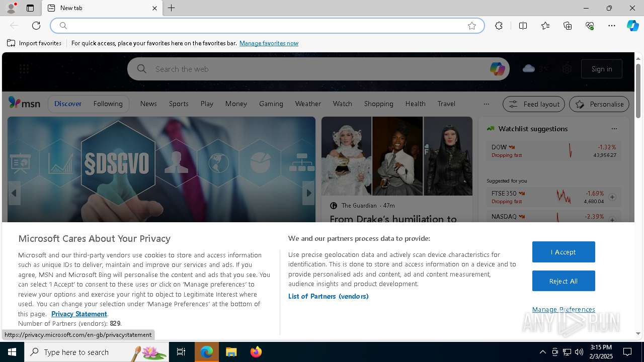The width and height of the screenshot is (644, 362).
Task: Open the Favorites list icon
Action: pyautogui.click(x=545, y=26)
